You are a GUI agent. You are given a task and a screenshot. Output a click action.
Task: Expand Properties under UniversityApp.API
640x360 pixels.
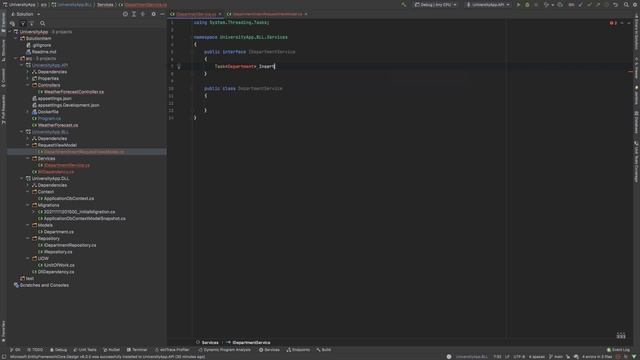point(28,78)
